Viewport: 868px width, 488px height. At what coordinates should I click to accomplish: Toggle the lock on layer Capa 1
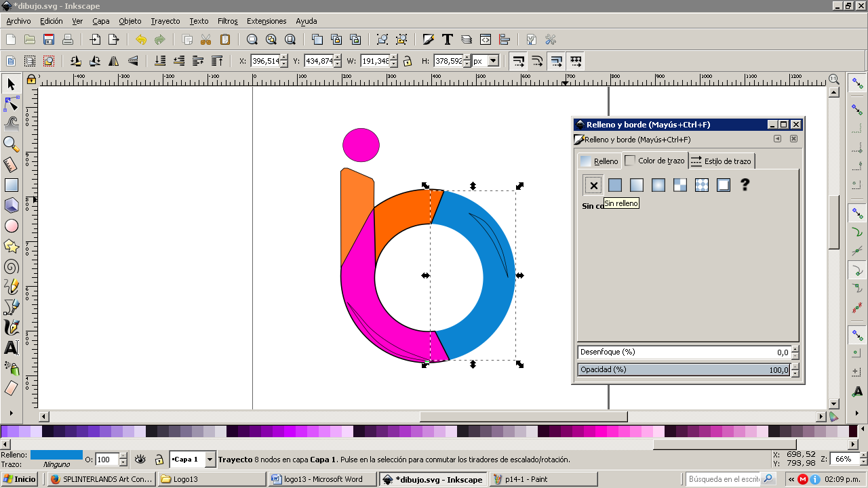click(x=158, y=460)
